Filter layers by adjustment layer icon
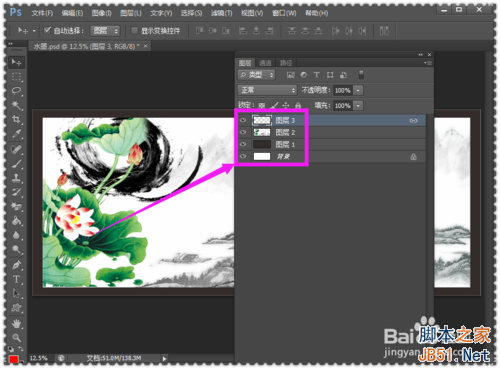 point(304,75)
